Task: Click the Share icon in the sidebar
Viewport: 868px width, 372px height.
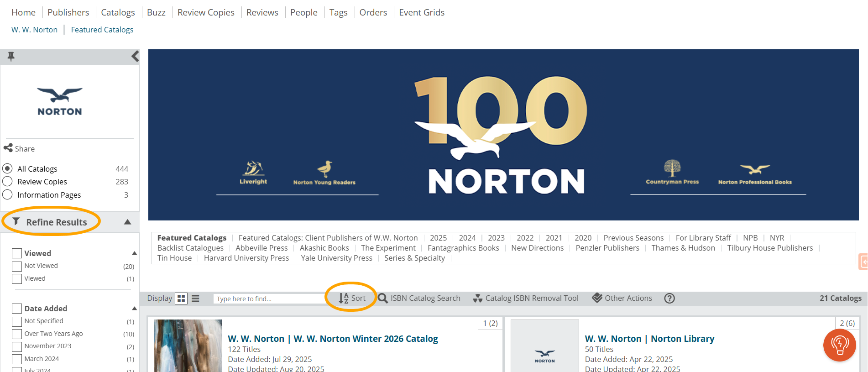Action: [x=8, y=148]
